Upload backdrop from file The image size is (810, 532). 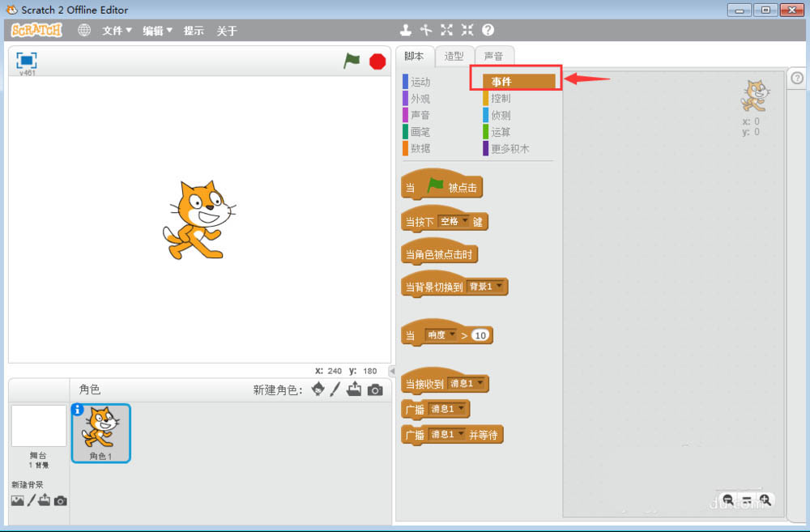click(x=45, y=500)
